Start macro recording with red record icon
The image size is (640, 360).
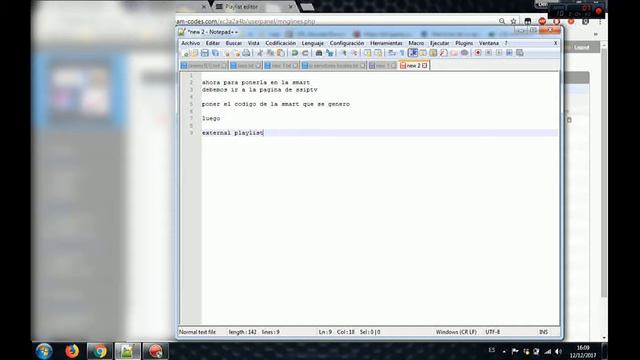click(478, 53)
